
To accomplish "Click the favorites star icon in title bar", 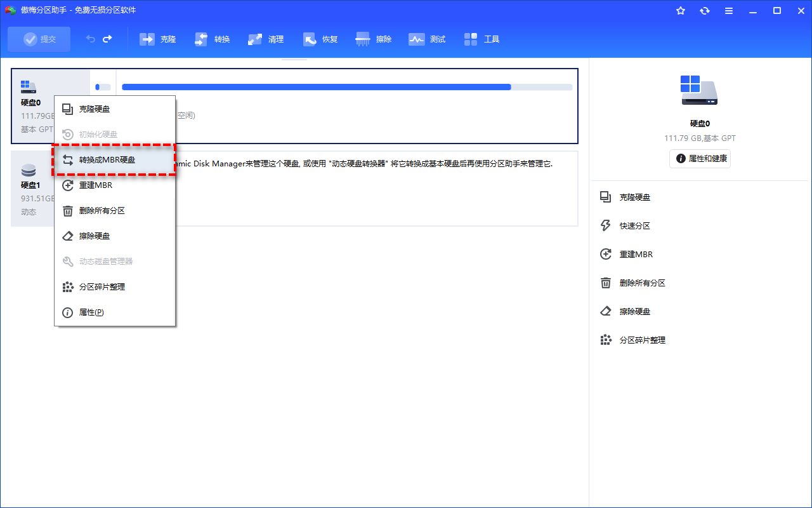I will pyautogui.click(x=681, y=11).
